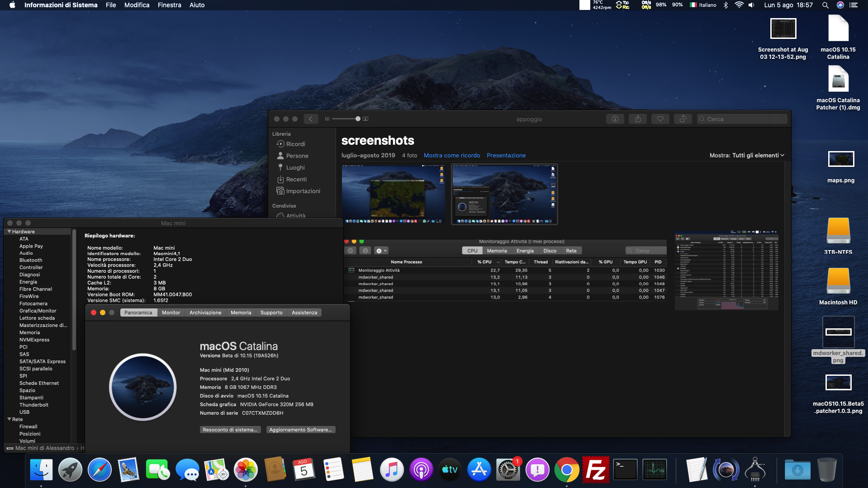Viewport: 868px width, 488px height.
Task: Open Google Chrome in dock
Action: point(567,470)
